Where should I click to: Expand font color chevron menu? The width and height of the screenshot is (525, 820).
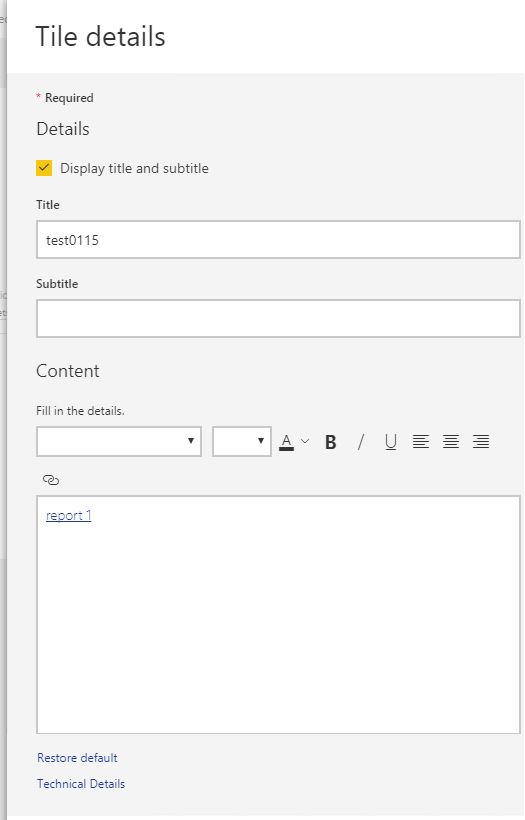[x=305, y=441]
